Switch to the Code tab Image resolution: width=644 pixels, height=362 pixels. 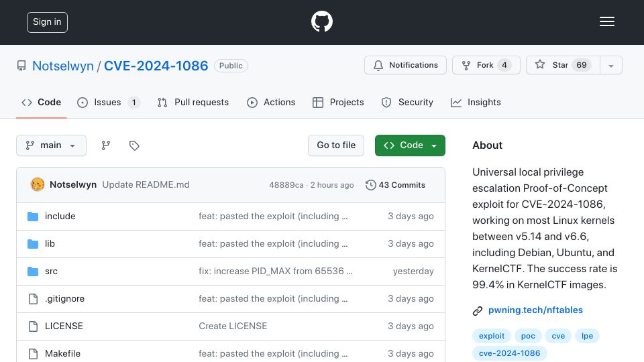click(42, 102)
